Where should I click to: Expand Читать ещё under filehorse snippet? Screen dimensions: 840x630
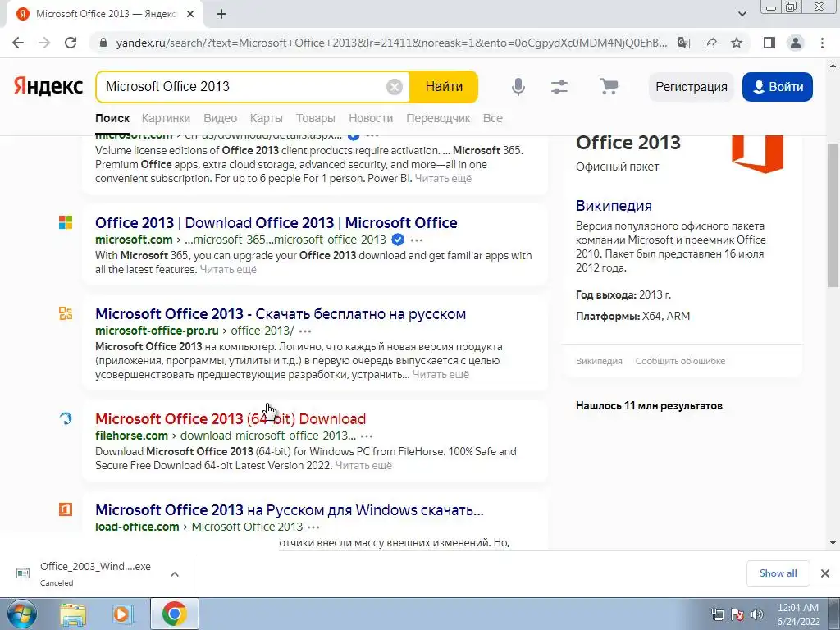click(363, 466)
